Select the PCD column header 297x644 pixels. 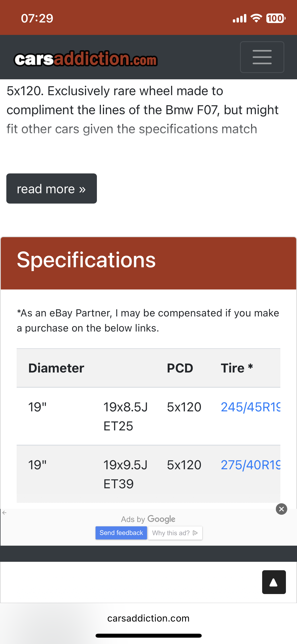pyautogui.click(x=180, y=368)
